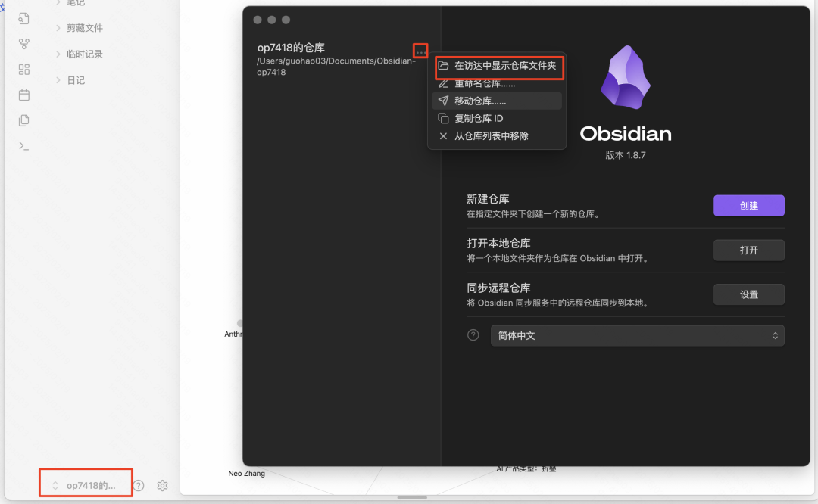Select the canvas cards icon
The image size is (818, 504).
23,69
